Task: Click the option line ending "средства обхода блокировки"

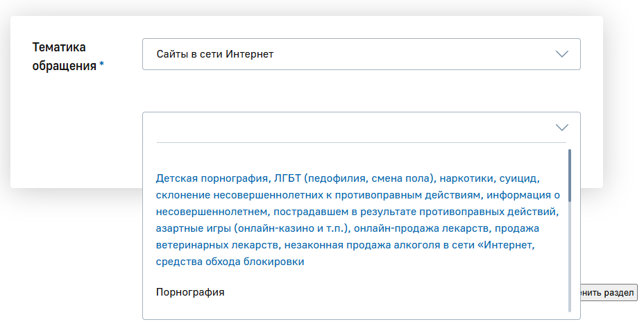Action: pos(230,262)
